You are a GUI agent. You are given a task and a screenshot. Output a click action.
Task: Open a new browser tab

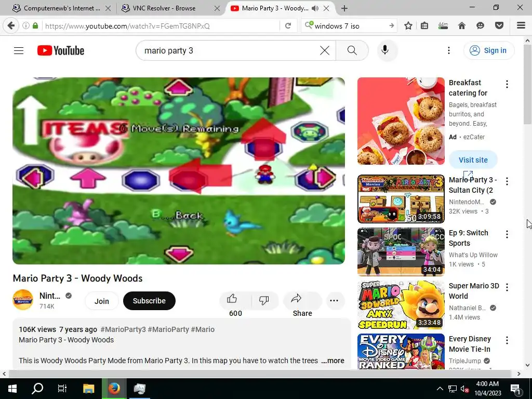click(344, 8)
